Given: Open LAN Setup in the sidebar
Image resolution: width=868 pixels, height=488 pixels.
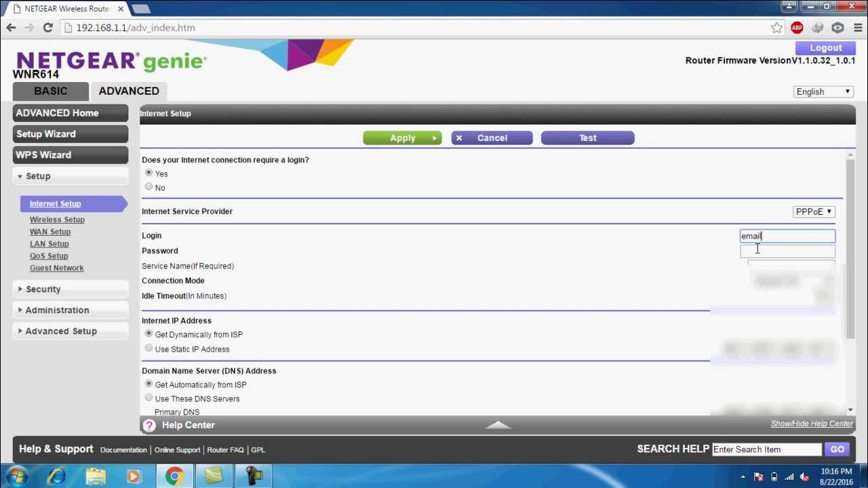Looking at the screenshot, I should point(49,244).
